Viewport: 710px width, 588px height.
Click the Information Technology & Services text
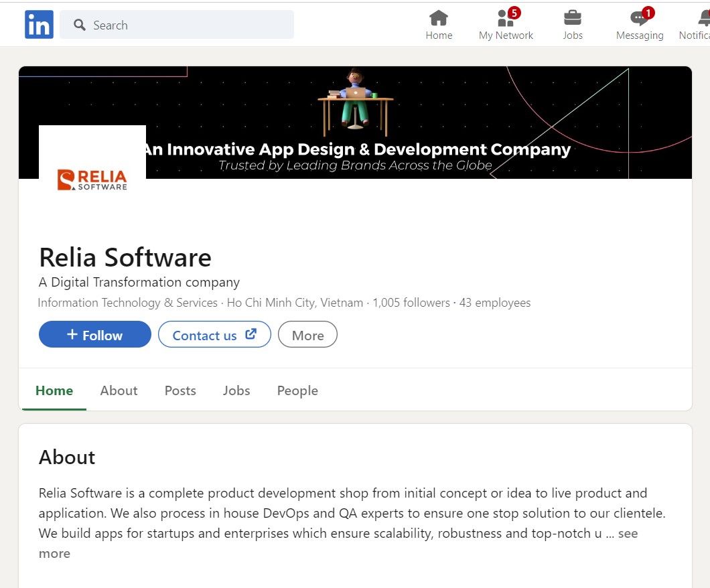[128, 303]
